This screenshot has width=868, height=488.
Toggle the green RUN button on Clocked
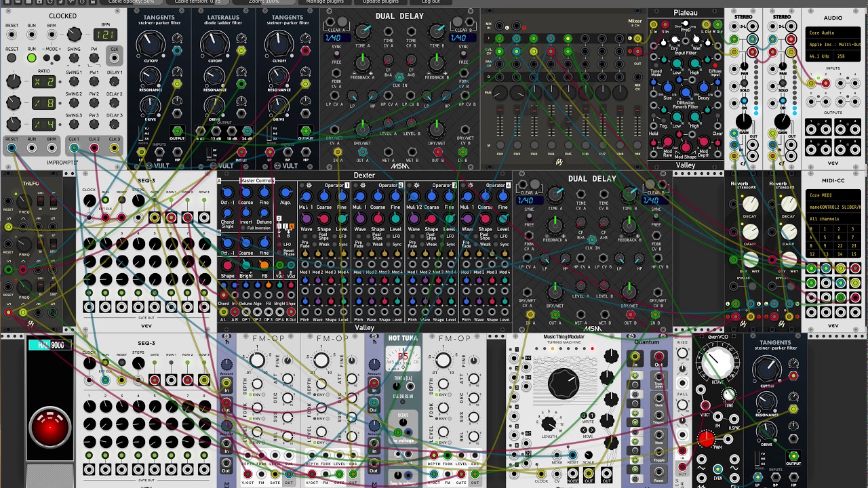point(32,59)
